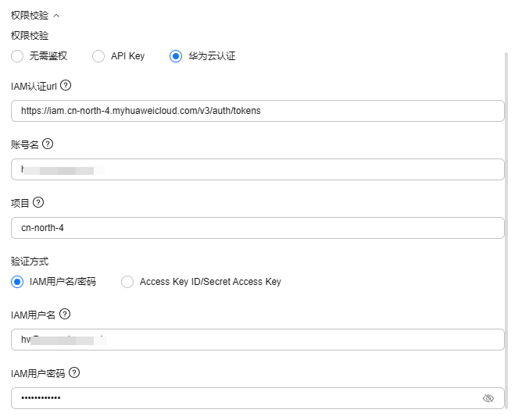This screenshot has height=420, width=522.
Task: Show help for the 项目 field
Action: coord(38,202)
